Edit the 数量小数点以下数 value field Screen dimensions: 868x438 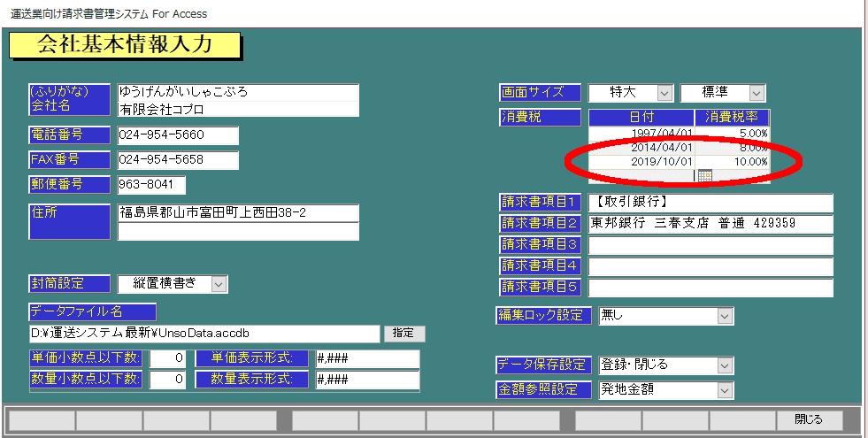168,380
